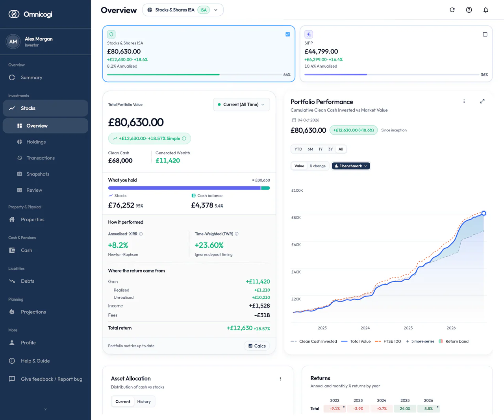Click info icon in the Simple return badge
The width and height of the screenshot is (504, 420).
point(184,139)
